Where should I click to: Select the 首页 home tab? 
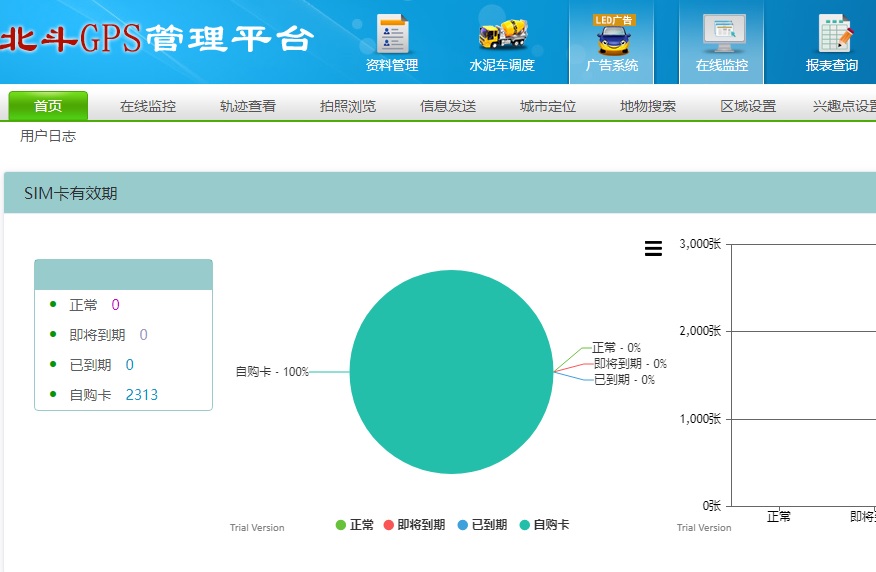point(48,106)
